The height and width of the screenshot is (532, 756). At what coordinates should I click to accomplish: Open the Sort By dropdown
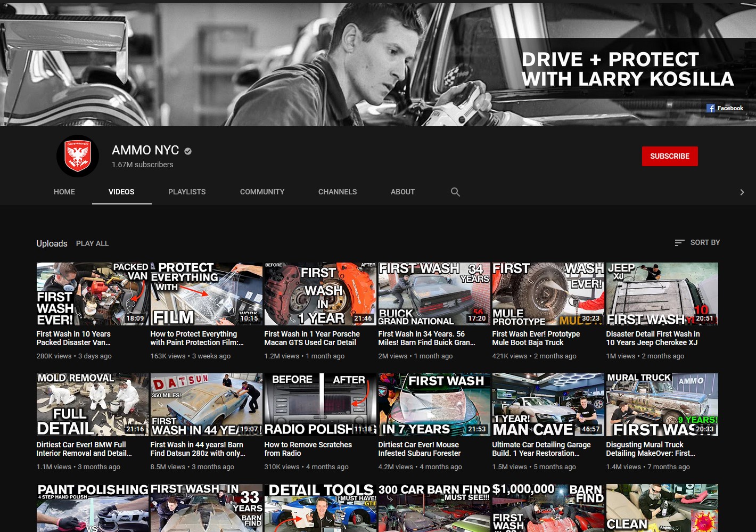pos(697,242)
